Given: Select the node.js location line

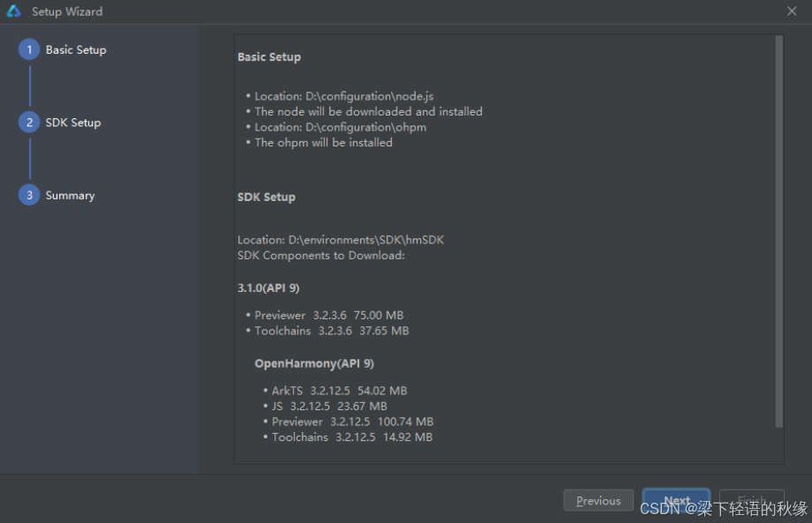Looking at the screenshot, I should click(344, 96).
